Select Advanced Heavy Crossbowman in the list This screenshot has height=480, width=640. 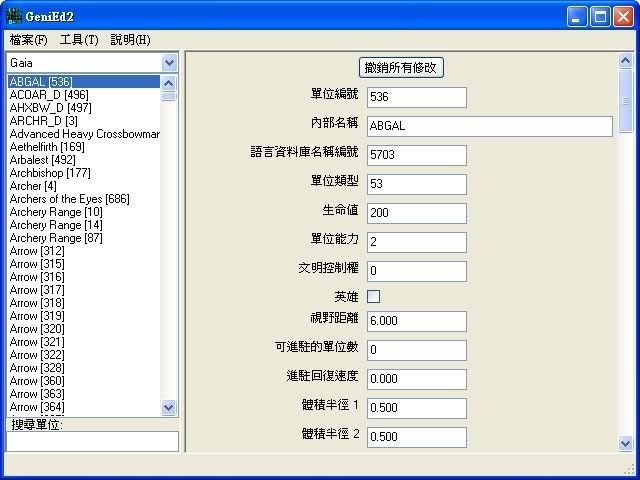(x=84, y=134)
